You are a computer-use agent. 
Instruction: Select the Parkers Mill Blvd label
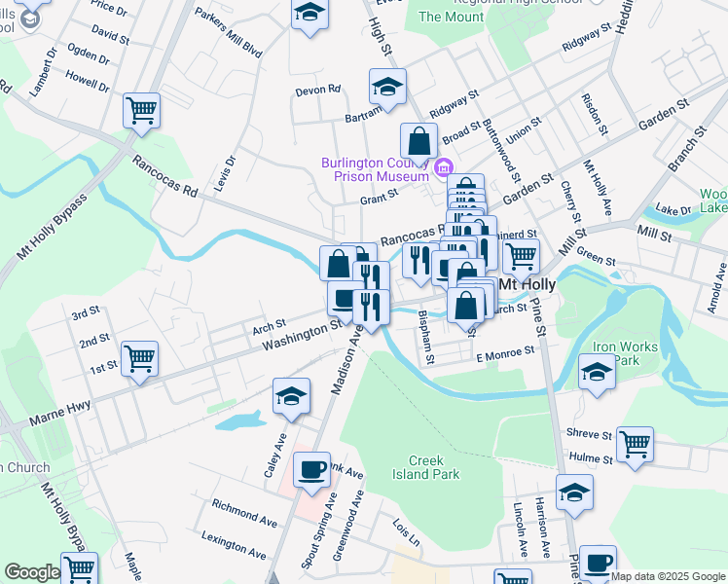tap(229, 32)
